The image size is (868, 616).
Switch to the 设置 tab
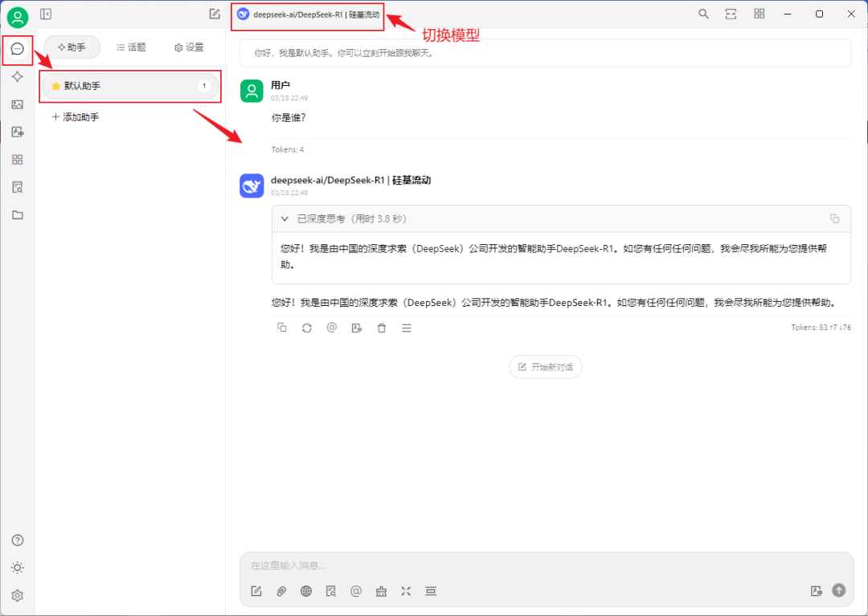[x=190, y=47]
